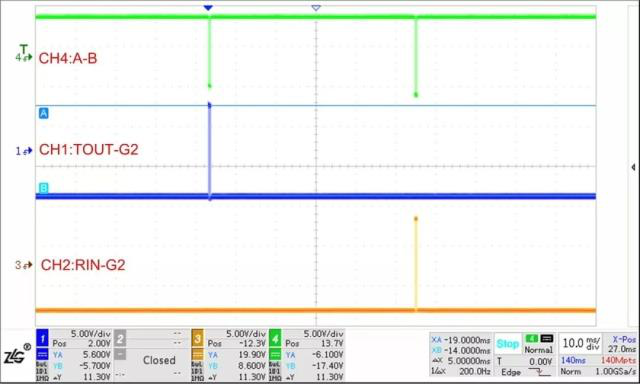Click the Closed channel 2 status

(159, 360)
